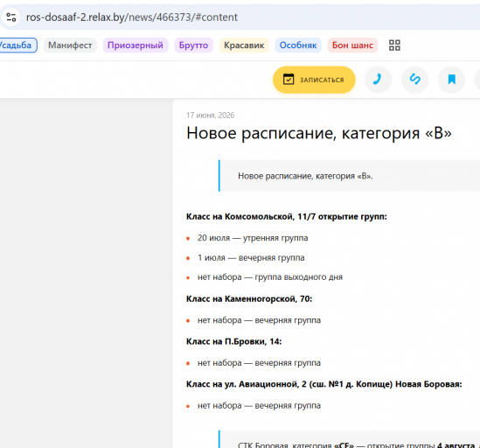Open the grid view of all categories

pyautogui.click(x=394, y=45)
